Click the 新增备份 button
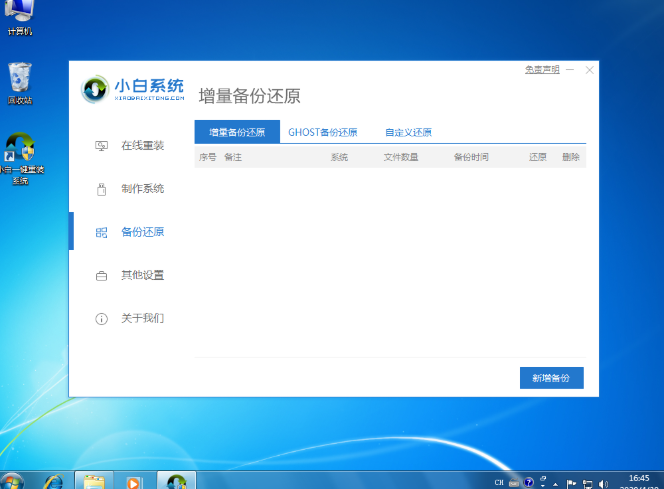664x489 pixels. pyautogui.click(x=551, y=378)
